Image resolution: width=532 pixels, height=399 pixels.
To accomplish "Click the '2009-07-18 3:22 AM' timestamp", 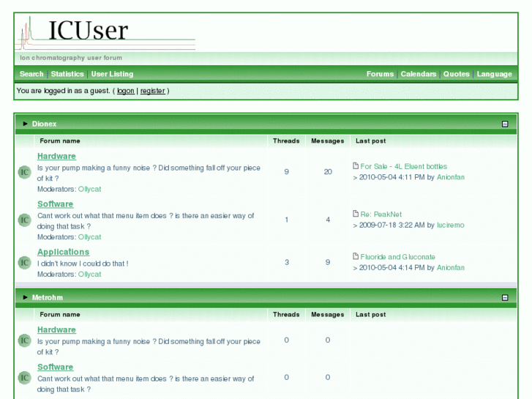I will [392, 225].
